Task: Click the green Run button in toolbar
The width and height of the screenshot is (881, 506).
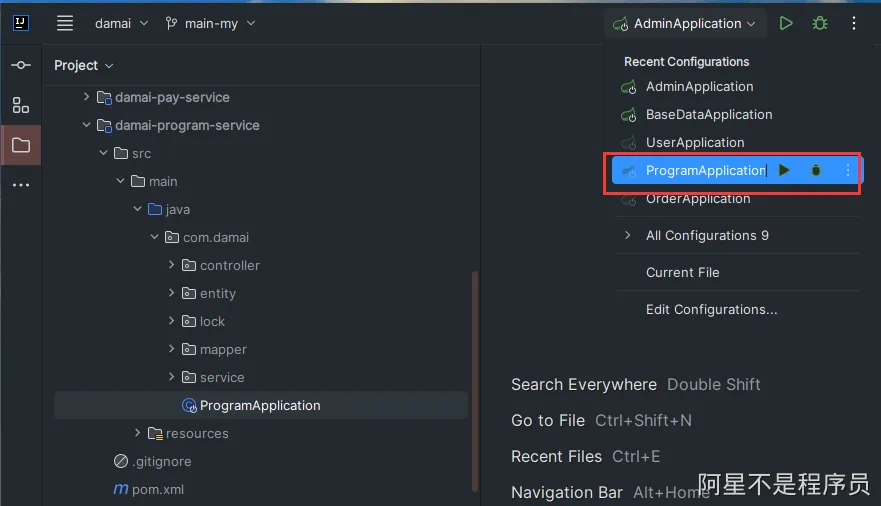Action: click(786, 23)
